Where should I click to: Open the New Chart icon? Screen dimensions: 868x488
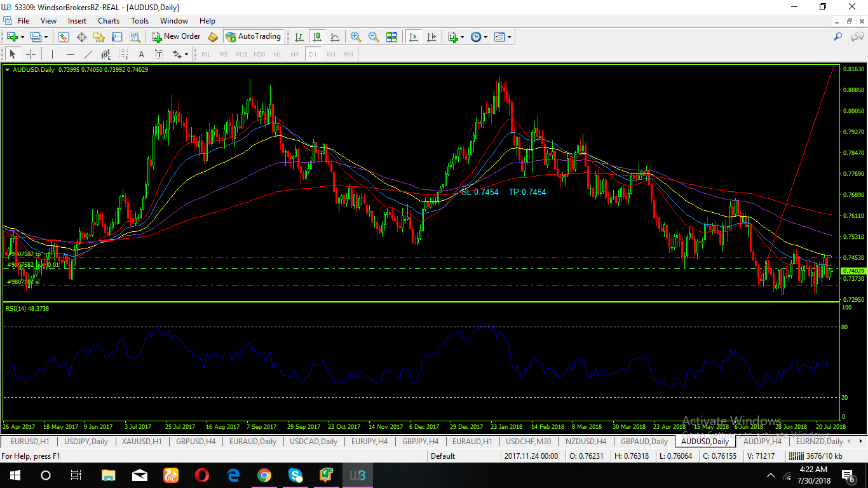[x=12, y=37]
